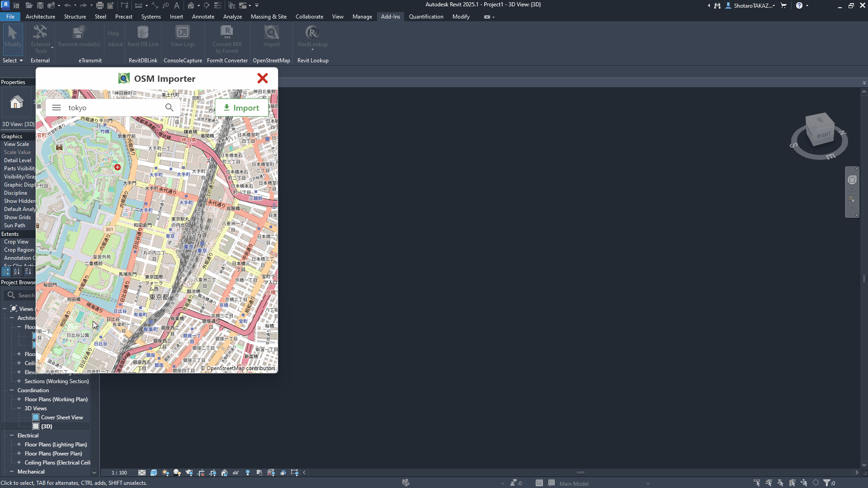The image size is (868, 488).
Task: Click the OpenStreetMap Import ribbon icon
Action: coord(271,33)
